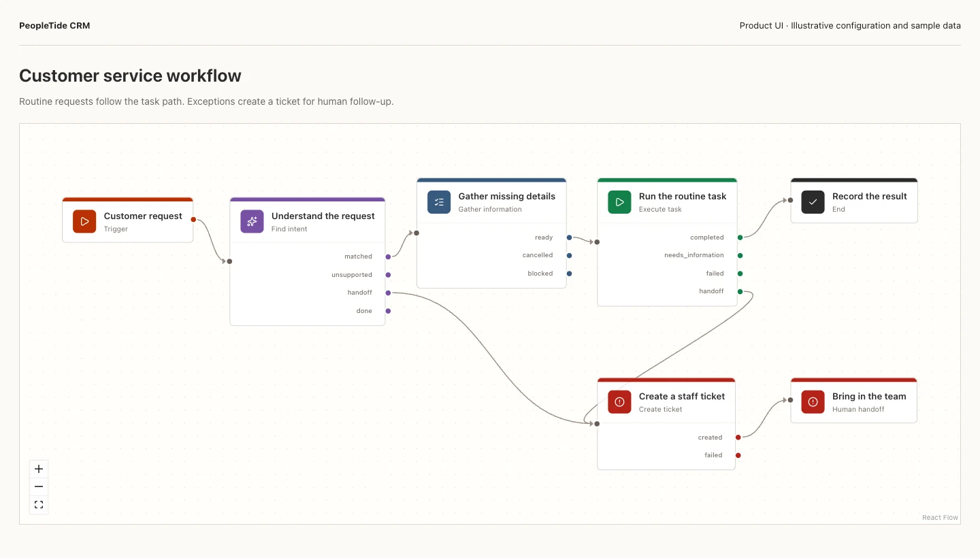Click the "done" output port dot

[388, 311]
